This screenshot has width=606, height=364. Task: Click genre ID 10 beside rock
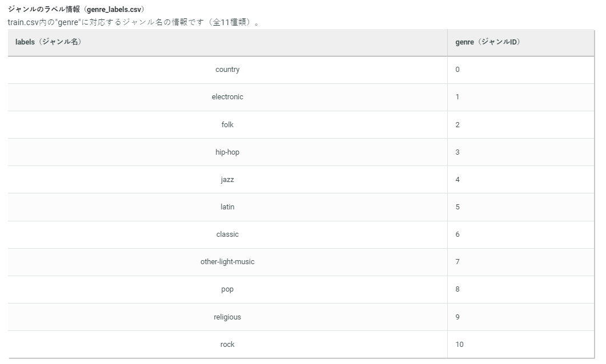point(458,344)
